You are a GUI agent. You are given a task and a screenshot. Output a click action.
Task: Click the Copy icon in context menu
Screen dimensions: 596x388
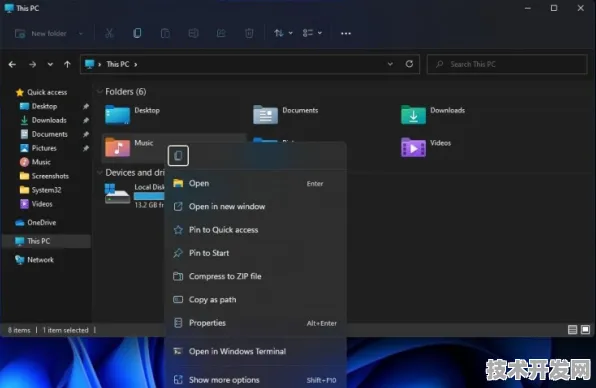(x=178, y=155)
